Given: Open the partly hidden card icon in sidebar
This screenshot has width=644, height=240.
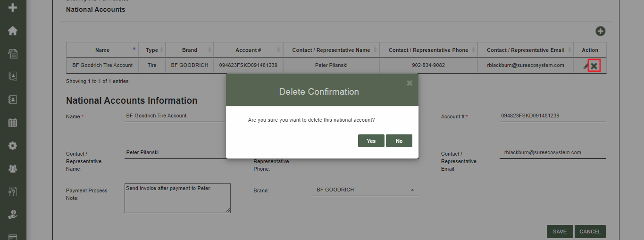Looking at the screenshot, I should (13, 237).
